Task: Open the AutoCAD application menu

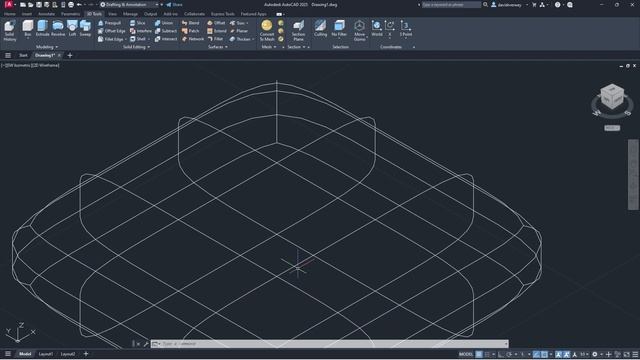Action: [9, 5]
